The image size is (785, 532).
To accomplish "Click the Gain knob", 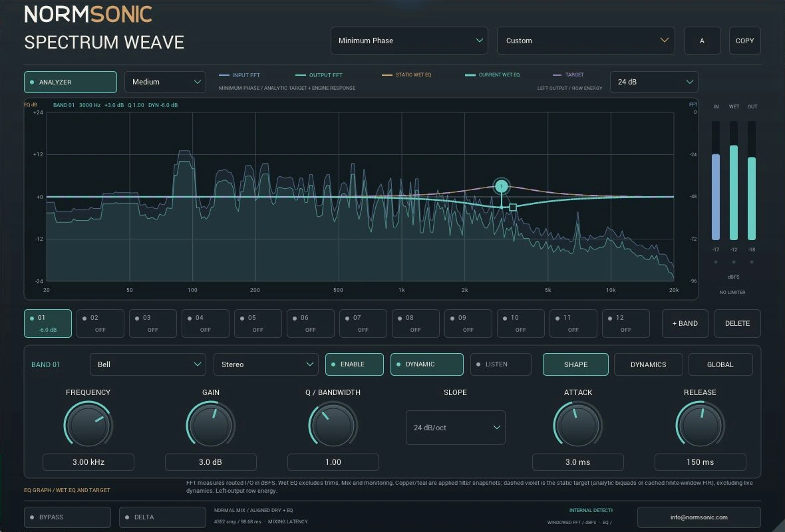I will tap(211, 426).
